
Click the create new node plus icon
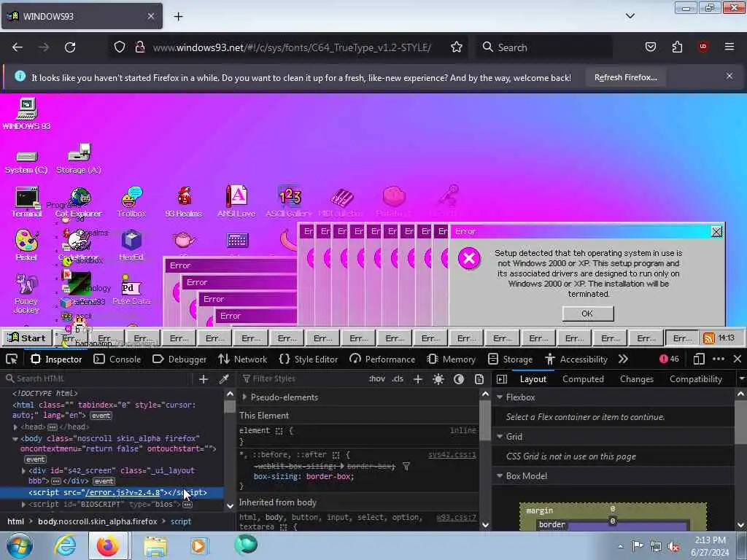(x=204, y=379)
